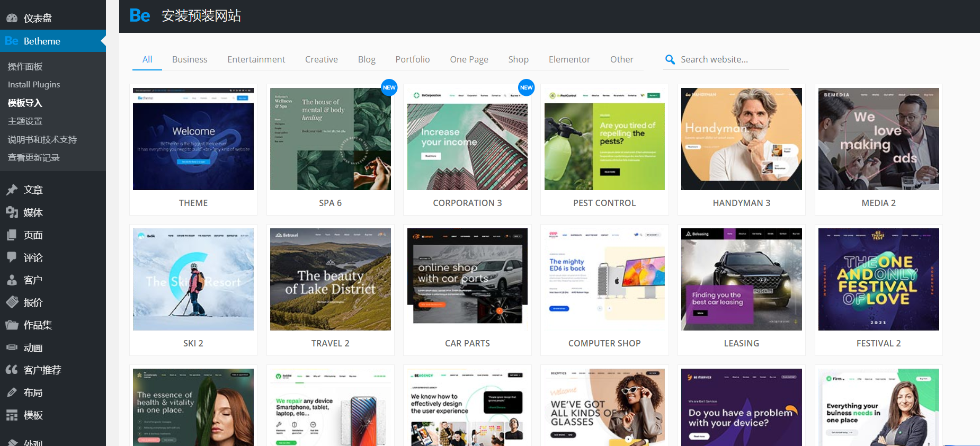This screenshot has height=446, width=980.
Task: Open 客户 via its person icon
Action: point(12,280)
